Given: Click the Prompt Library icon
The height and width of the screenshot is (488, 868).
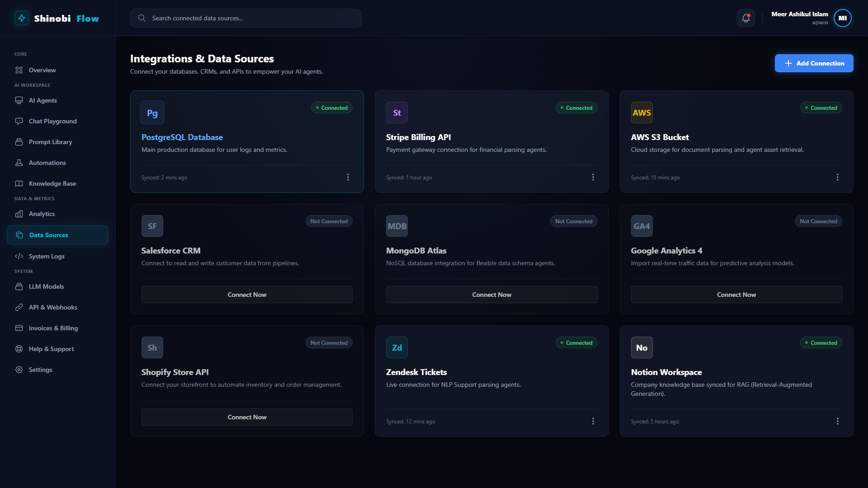Looking at the screenshot, I should tap(19, 142).
